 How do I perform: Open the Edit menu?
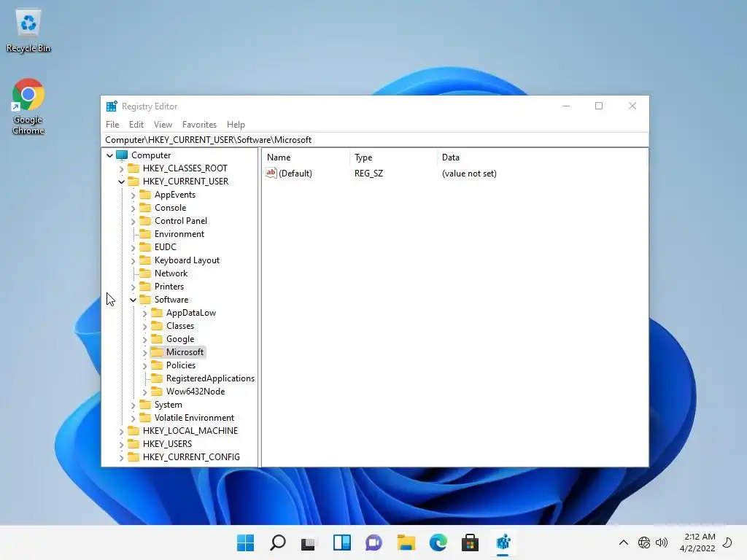[x=136, y=124]
